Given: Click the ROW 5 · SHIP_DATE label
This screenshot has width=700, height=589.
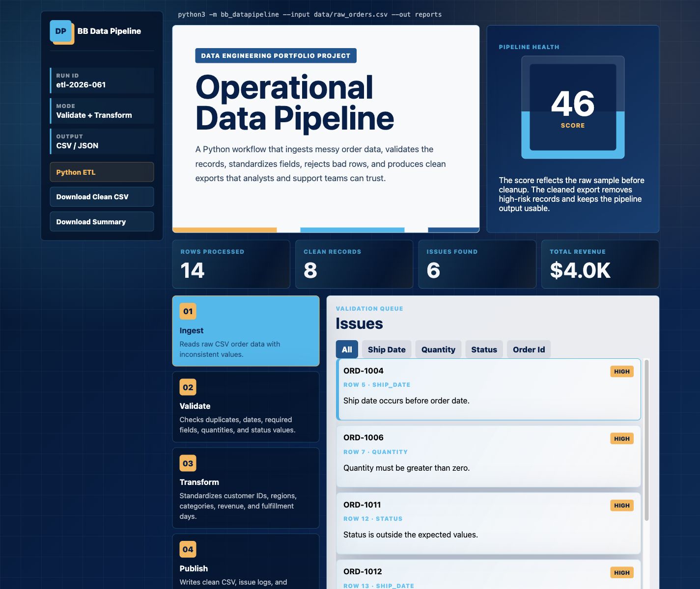Looking at the screenshot, I should 377,385.
